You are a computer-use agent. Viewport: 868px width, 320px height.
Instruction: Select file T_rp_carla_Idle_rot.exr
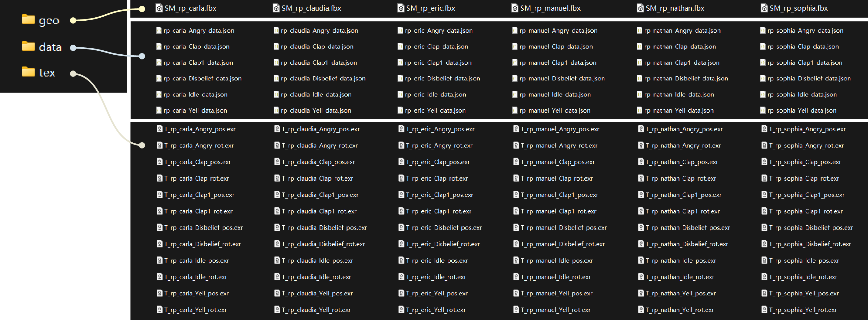tap(195, 277)
